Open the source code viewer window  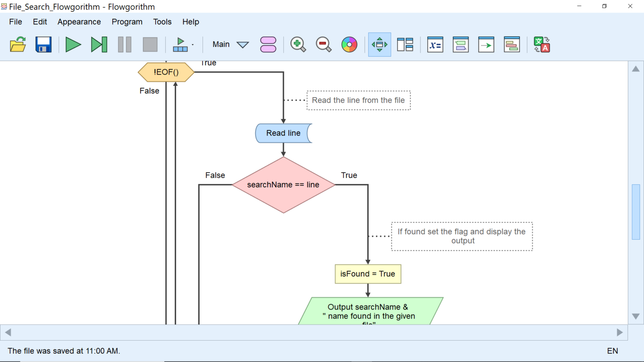point(512,44)
